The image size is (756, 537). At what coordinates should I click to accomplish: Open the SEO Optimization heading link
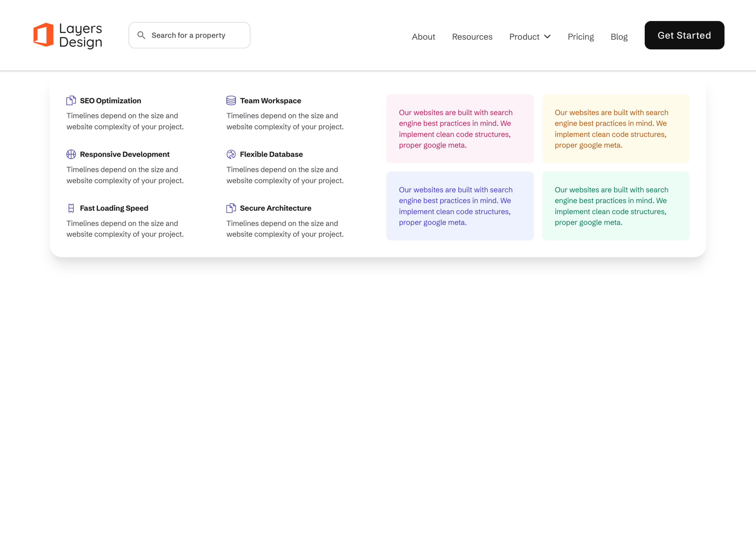tap(110, 100)
